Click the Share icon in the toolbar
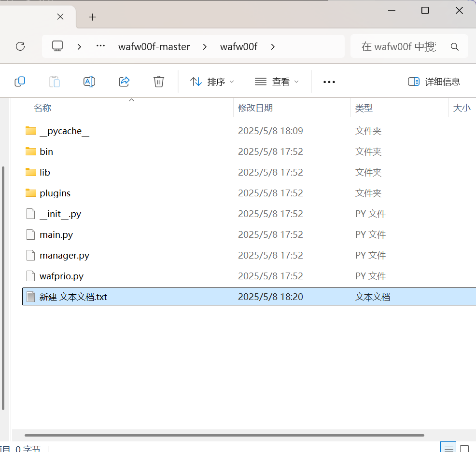The height and width of the screenshot is (452, 476). [x=124, y=82]
